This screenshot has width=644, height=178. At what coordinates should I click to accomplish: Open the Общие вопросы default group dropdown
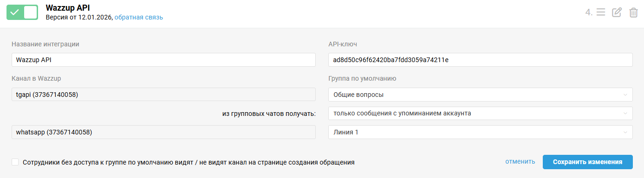[x=481, y=95]
